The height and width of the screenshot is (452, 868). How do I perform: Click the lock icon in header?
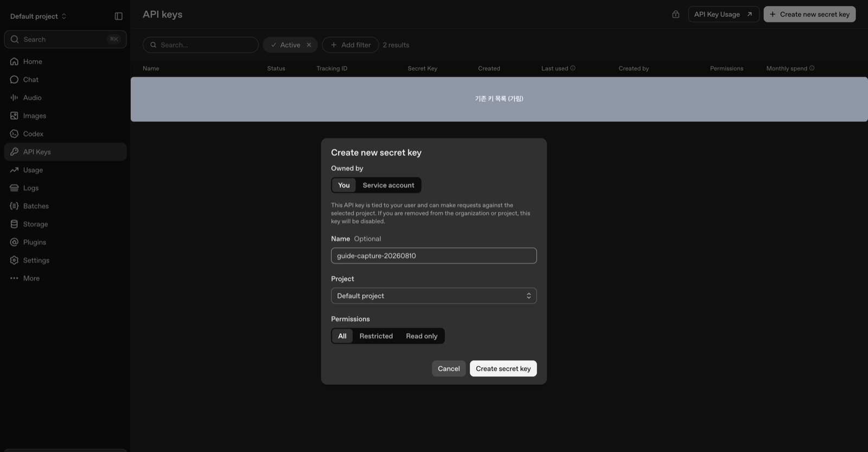(675, 14)
